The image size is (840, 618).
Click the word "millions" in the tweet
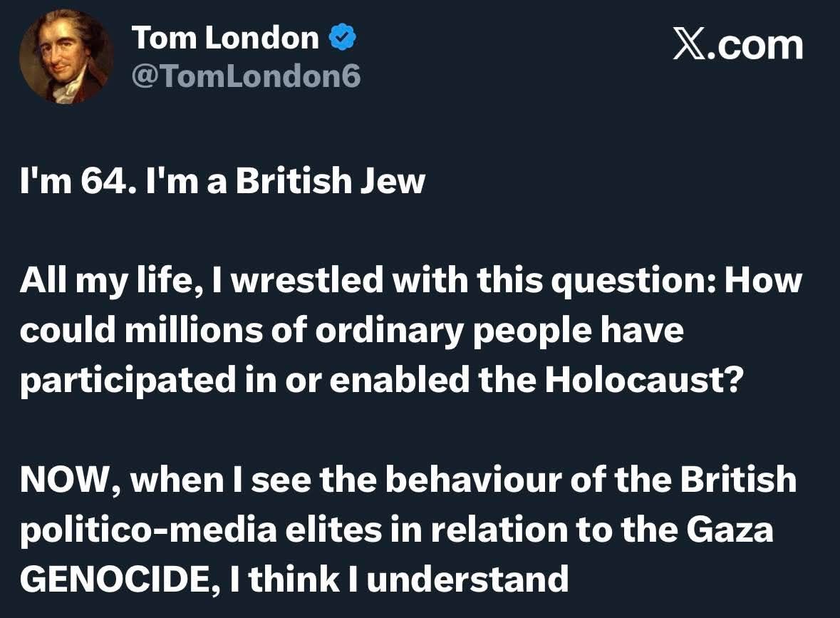click(194, 329)
